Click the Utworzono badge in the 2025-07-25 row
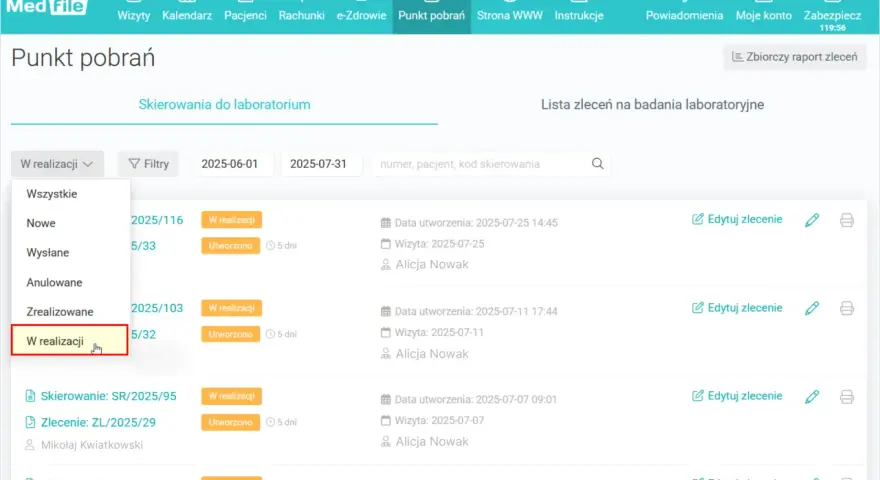 [x=231, y=245]
